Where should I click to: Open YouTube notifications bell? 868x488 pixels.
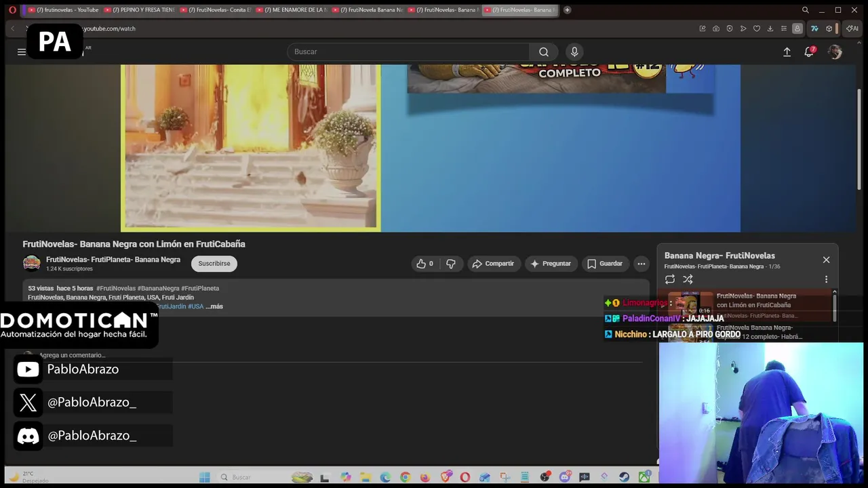click(809, 52)
